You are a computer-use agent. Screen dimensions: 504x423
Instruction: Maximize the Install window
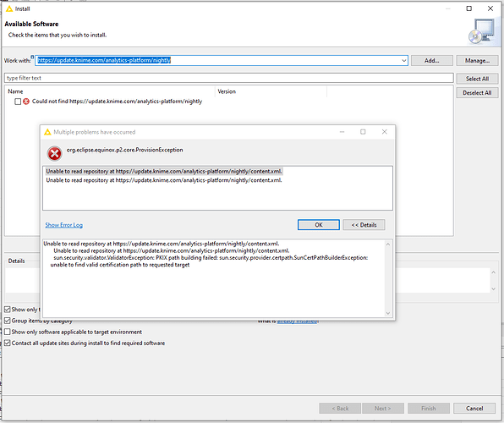click(x=469, y=8)
